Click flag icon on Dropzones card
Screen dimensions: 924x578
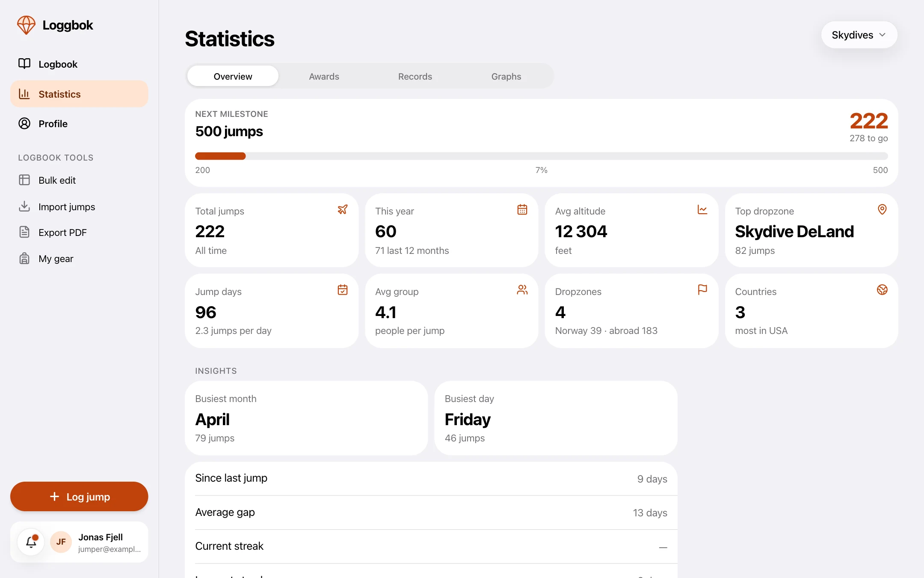click(x=702, y=290)
